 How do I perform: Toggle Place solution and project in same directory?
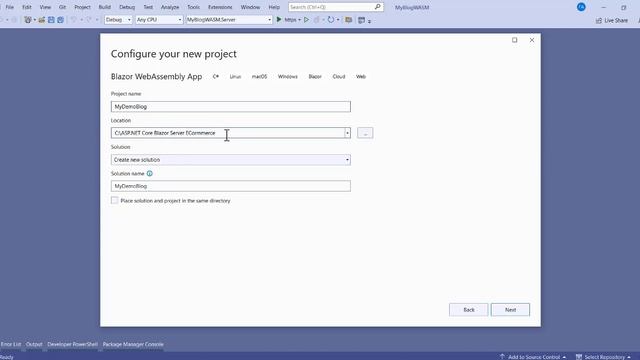[x=115, y=200]
